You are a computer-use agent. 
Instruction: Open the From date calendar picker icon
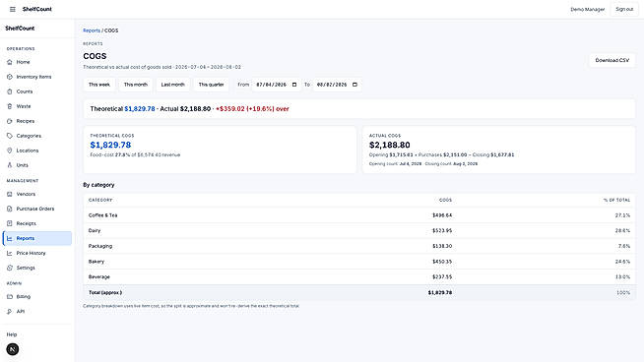294,85
